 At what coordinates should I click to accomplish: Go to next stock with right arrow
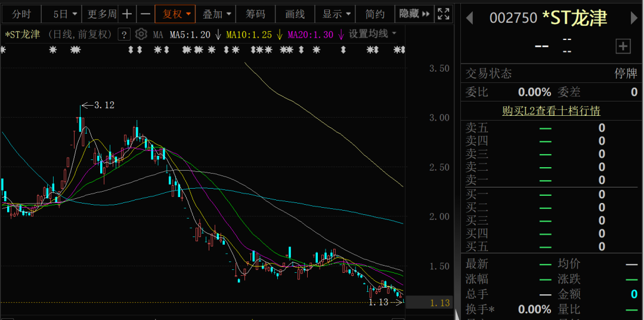(x=634, y=19)
